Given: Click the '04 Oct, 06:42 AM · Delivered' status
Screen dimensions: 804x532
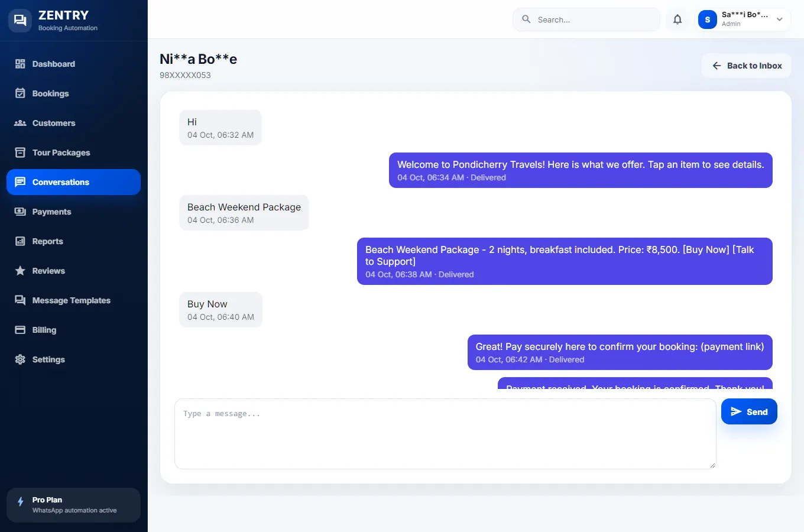Looking at the screenshot, I should (x=530, y=359).
